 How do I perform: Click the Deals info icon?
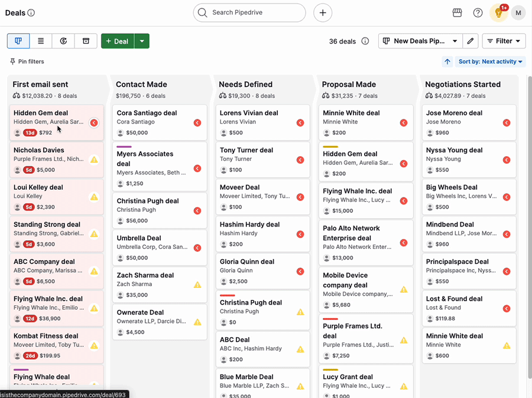pos(31,13)
